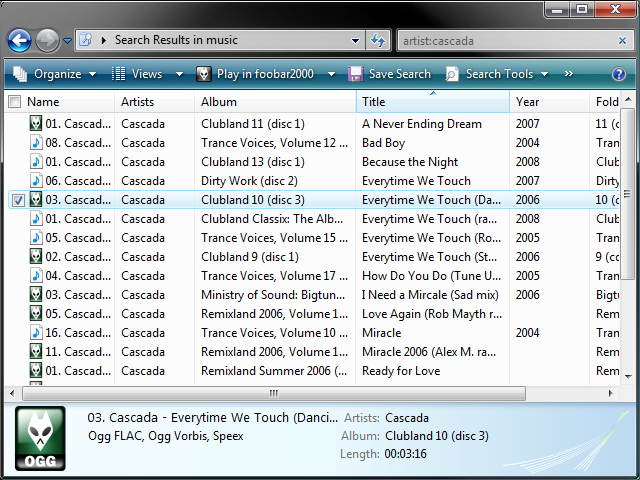Expand the Play in foobar2000 dropdown arrow

tap(331, 74)
